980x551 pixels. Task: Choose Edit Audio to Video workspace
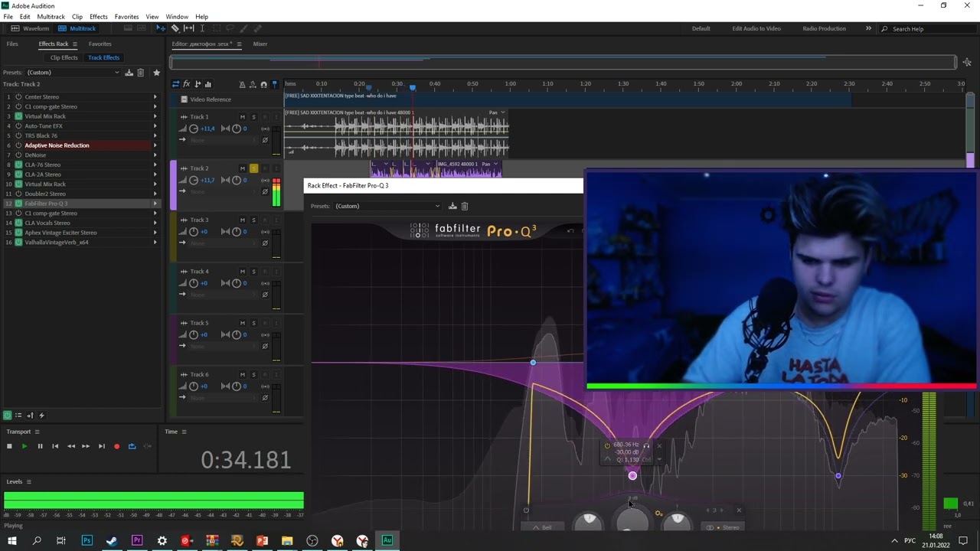tap(756, 28)
